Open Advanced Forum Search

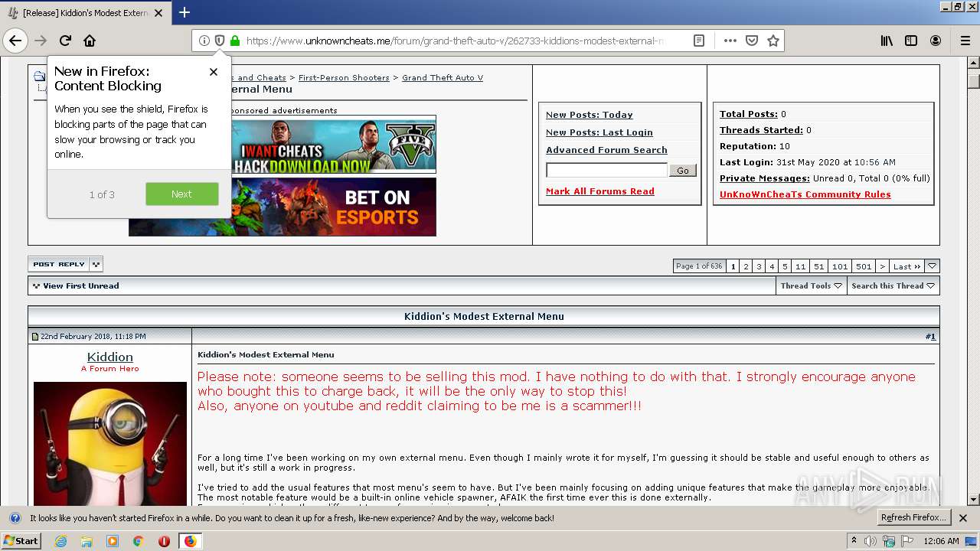(606, 150)
